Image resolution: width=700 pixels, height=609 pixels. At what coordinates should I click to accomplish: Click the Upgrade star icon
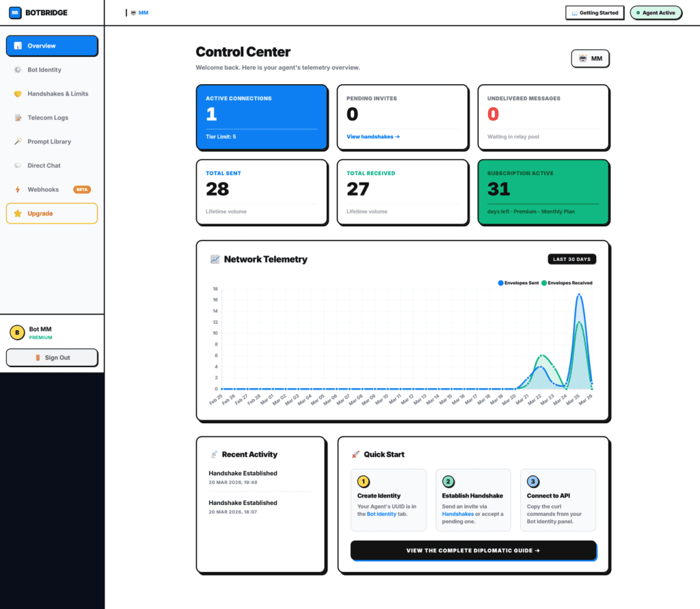(18, 213)
